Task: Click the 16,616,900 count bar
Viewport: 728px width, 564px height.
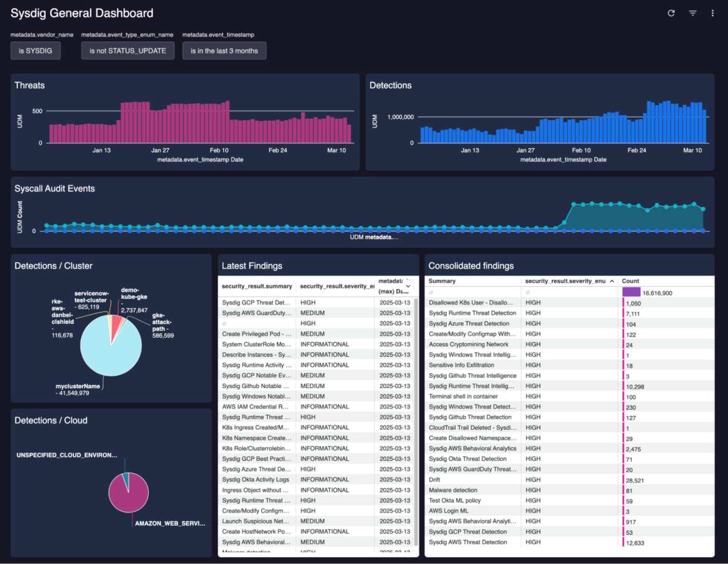Action: 631,292
